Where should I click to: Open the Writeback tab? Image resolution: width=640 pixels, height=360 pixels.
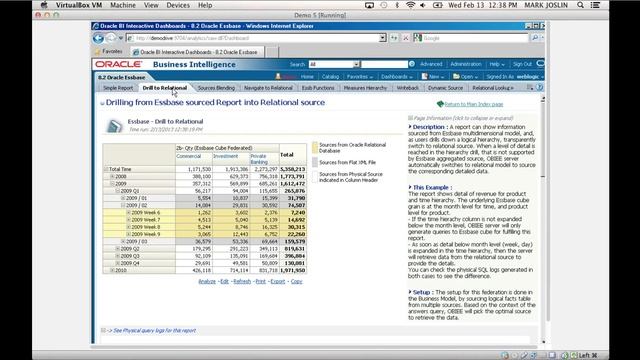[x=408, y=88]
